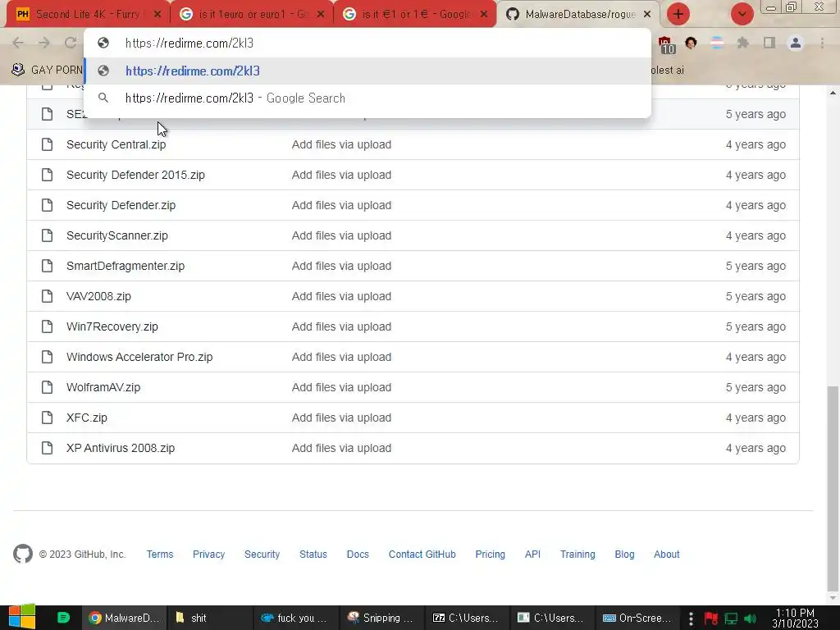Open the Privacy footer link
The width and height of the screenshot is (840, 630).
click(209, 555)
